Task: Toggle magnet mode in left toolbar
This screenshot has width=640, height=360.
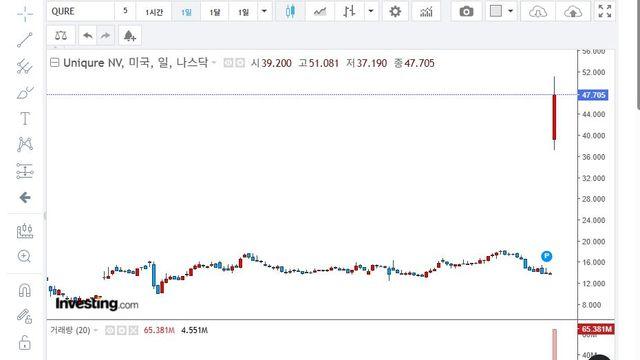Action: [x=24, y=291]
